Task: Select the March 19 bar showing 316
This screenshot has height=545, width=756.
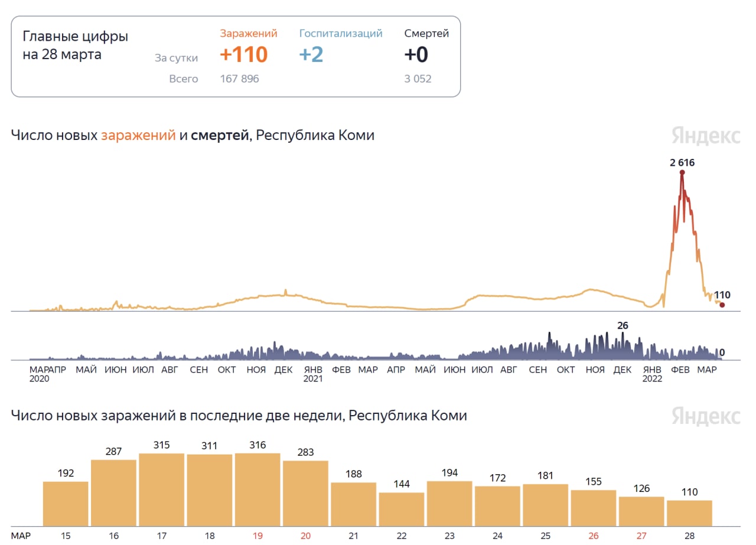Action: 258,489
